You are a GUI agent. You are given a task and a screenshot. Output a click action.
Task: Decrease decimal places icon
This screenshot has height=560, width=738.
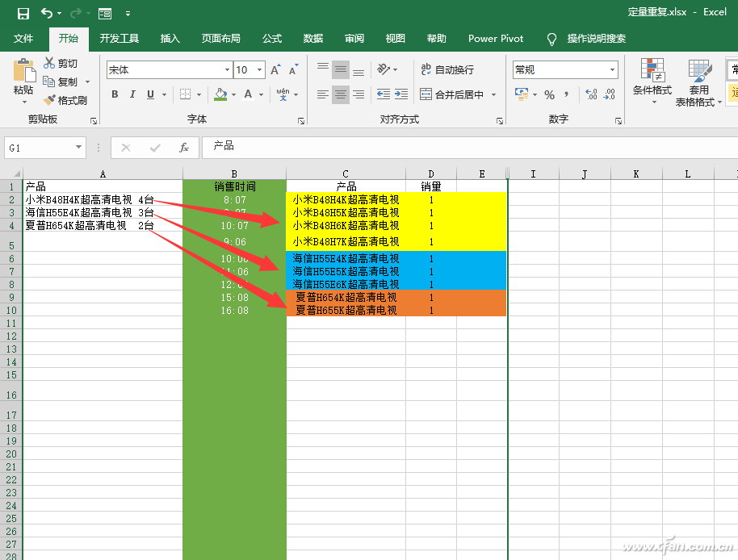click(610, 94)
